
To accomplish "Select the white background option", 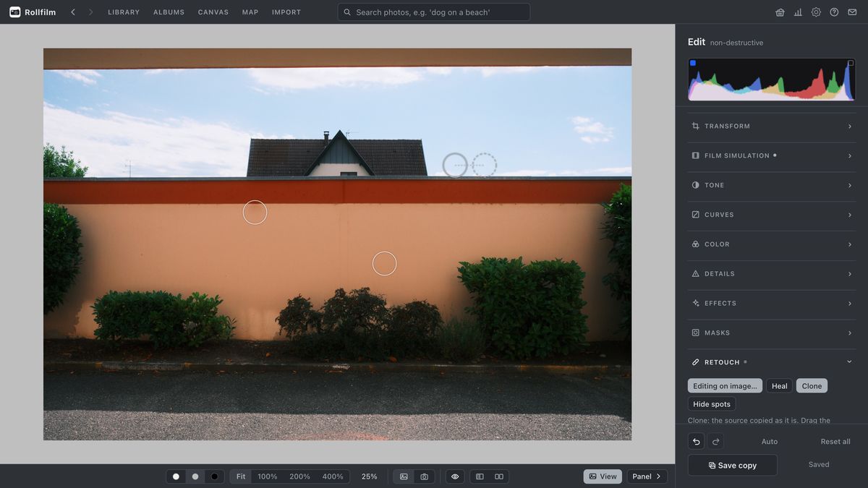I will click(176, 476).
